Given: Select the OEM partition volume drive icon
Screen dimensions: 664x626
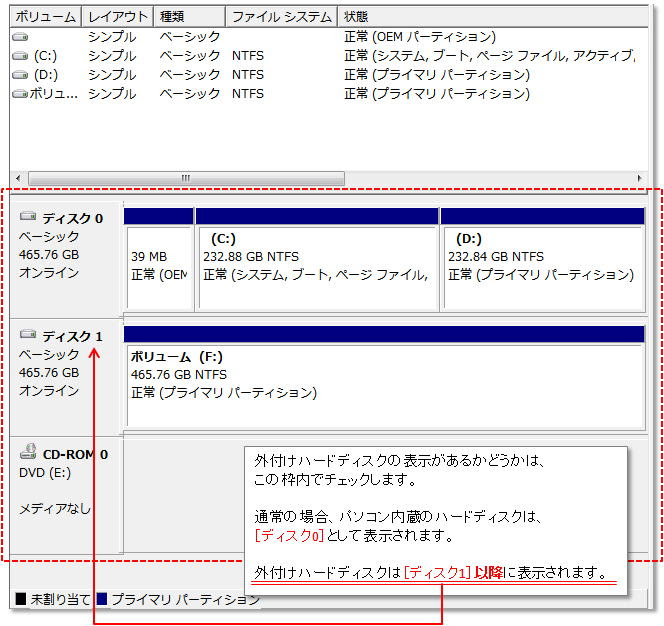Looking at the screenshot, I should pyautogui.click(x=20, y=37).
